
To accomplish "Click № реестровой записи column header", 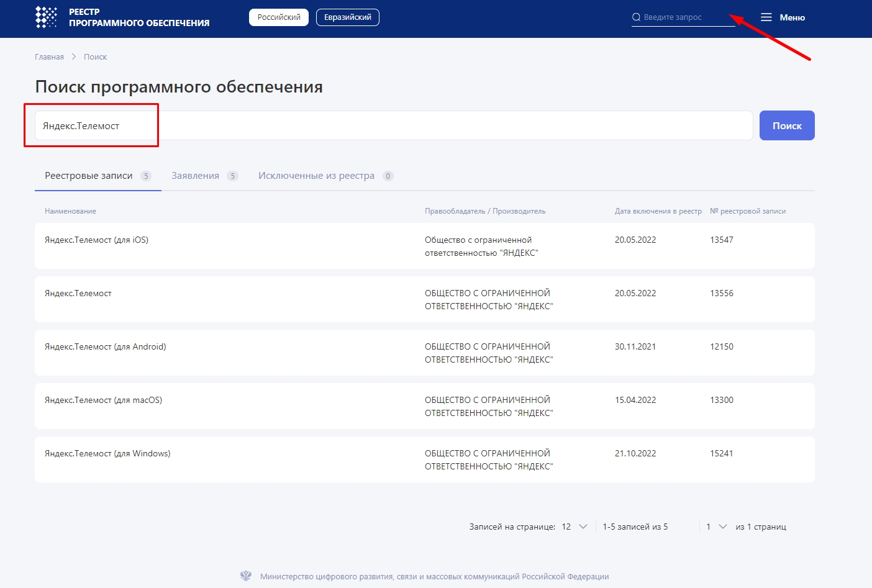I will point(748,211).
